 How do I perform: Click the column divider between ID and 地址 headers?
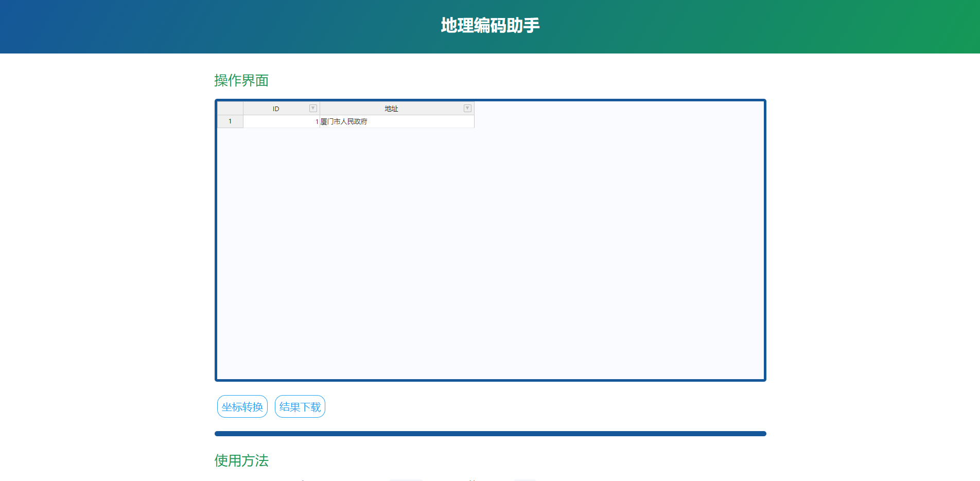pyautogui.click(x=320, y=109)
